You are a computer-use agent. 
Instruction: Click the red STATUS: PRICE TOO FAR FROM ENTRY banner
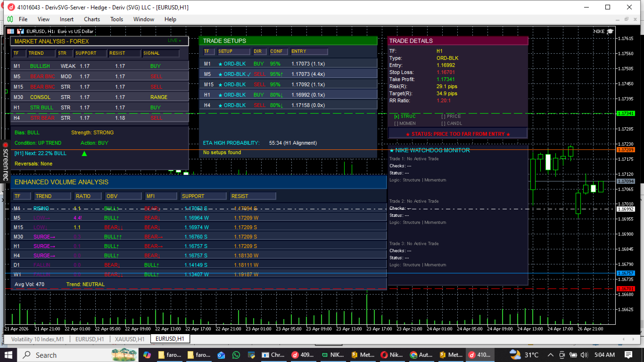click(458, 134)
